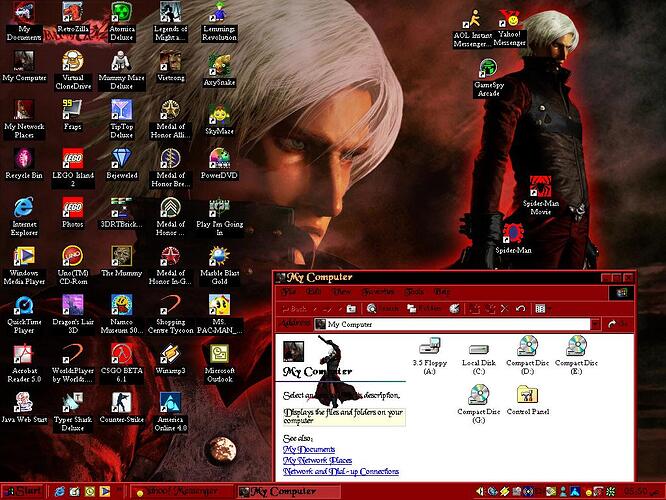Open LEGO Island 2 shortcut
Image resolution: width=666 pixels, height=500 pixels.
coord(73,168)
